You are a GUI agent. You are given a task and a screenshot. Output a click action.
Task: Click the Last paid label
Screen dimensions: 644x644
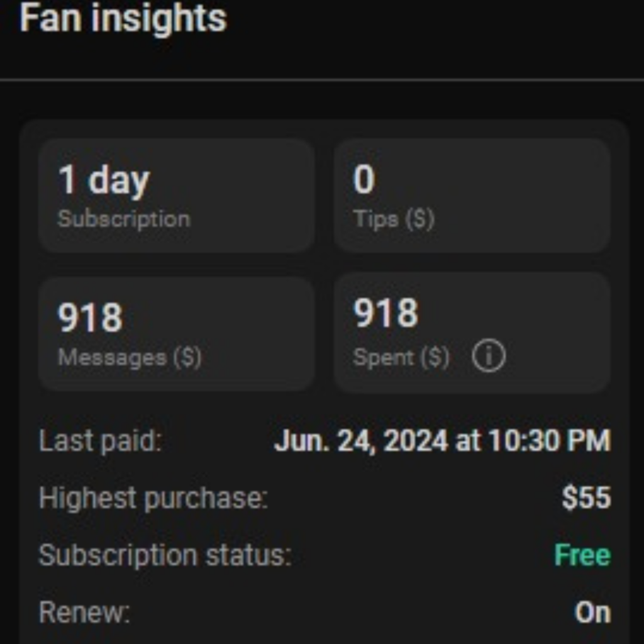tap(101, 441)
